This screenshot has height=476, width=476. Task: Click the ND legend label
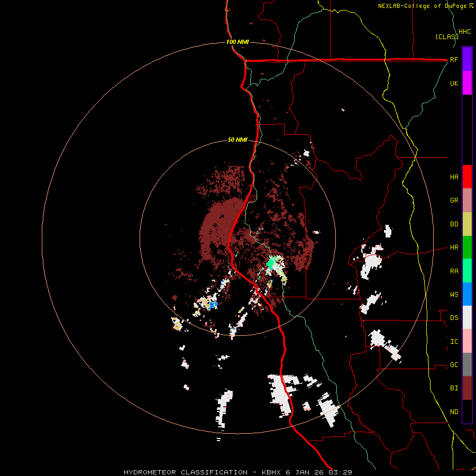(454, 412)
